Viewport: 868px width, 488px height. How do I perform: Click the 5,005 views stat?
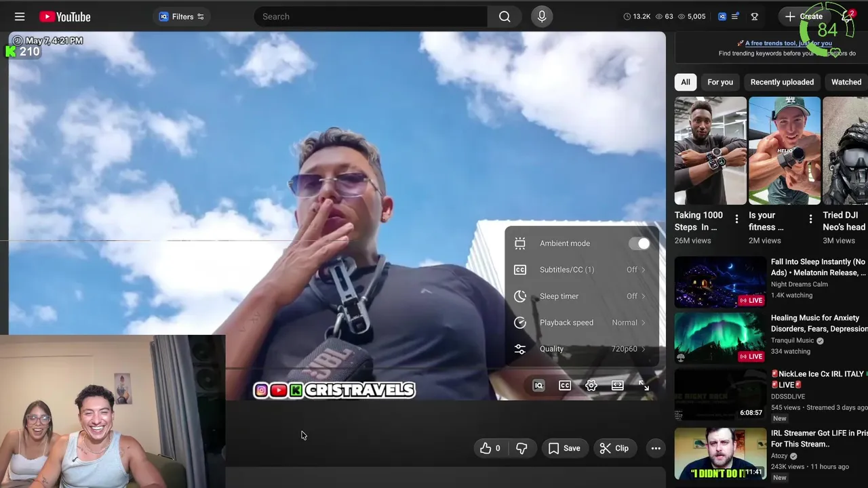point(691,16)
